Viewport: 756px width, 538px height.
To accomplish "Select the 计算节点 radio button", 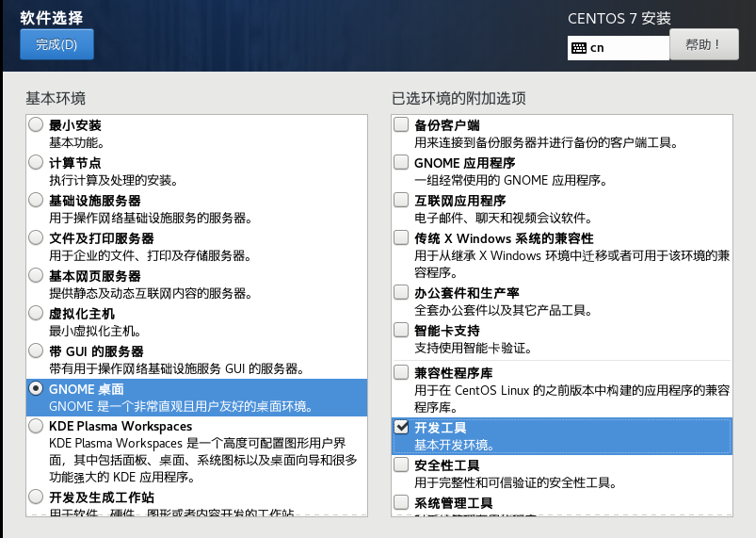I will (x=36, y=162).
